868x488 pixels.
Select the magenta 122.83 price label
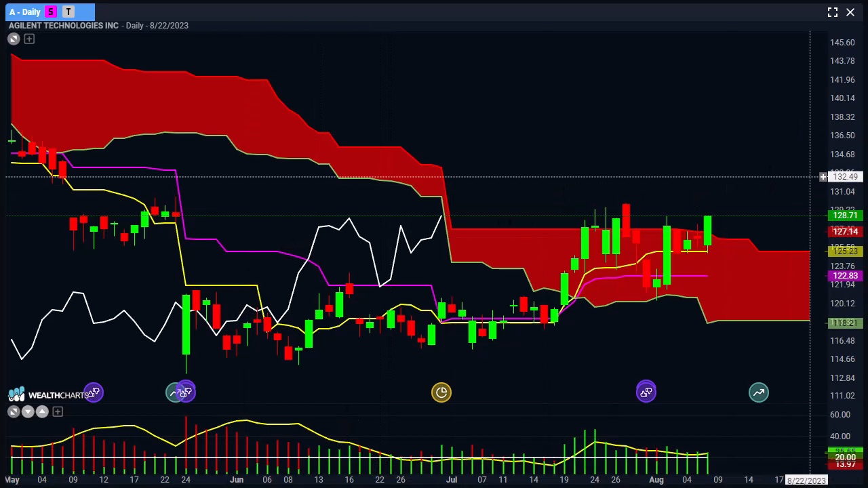(x=845, y=276)
